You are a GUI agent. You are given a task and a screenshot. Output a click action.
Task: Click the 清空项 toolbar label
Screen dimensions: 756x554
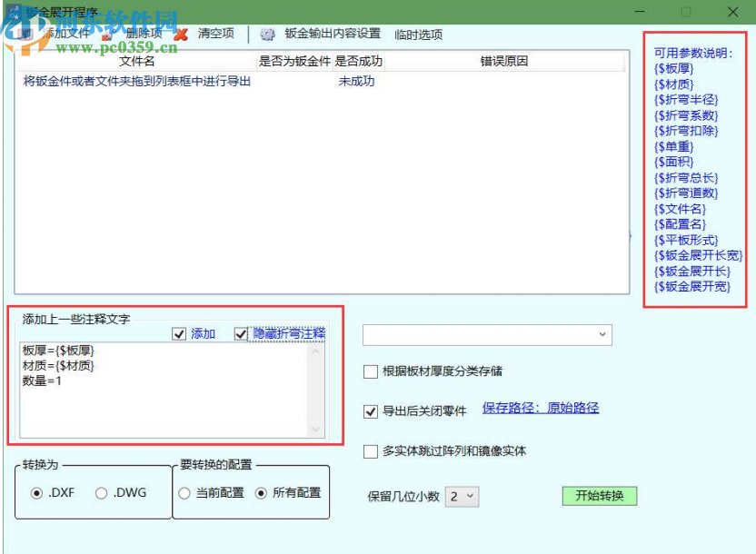click(215, 34)
